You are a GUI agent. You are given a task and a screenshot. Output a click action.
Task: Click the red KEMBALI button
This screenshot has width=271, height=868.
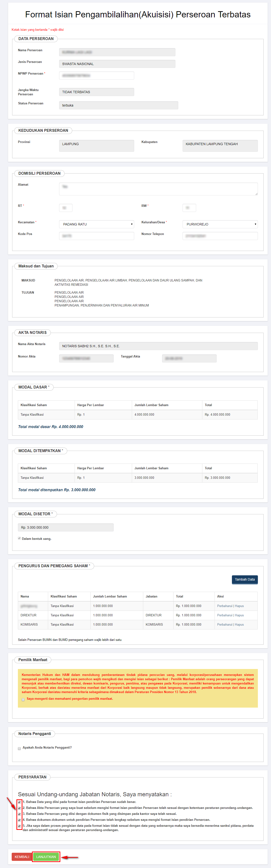click(x=22, y=857)
